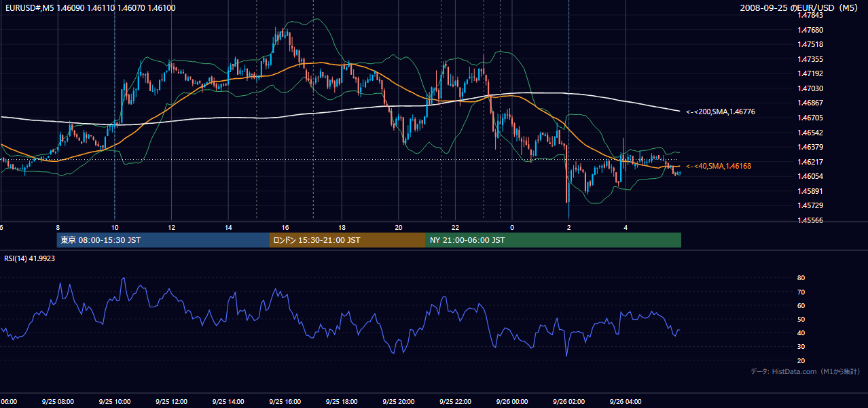Click RSI scale value 60
Viewport: 868px width, 408px height.
coord(801,305)
